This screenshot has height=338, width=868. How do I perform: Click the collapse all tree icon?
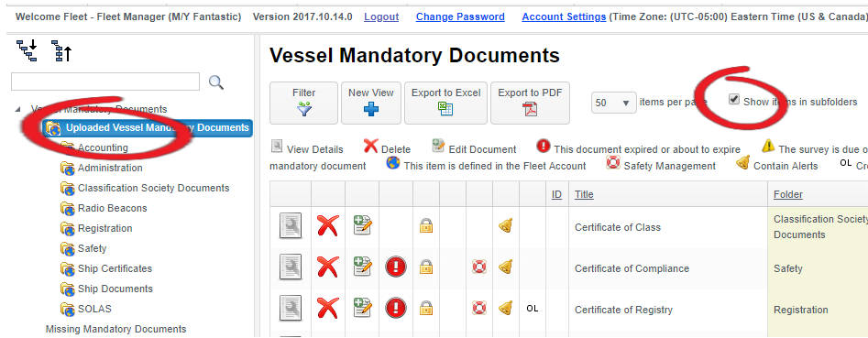click(61, 51)
